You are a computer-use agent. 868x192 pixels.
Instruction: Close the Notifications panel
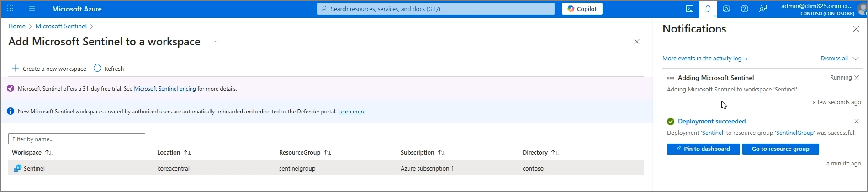tap(856, 29)
